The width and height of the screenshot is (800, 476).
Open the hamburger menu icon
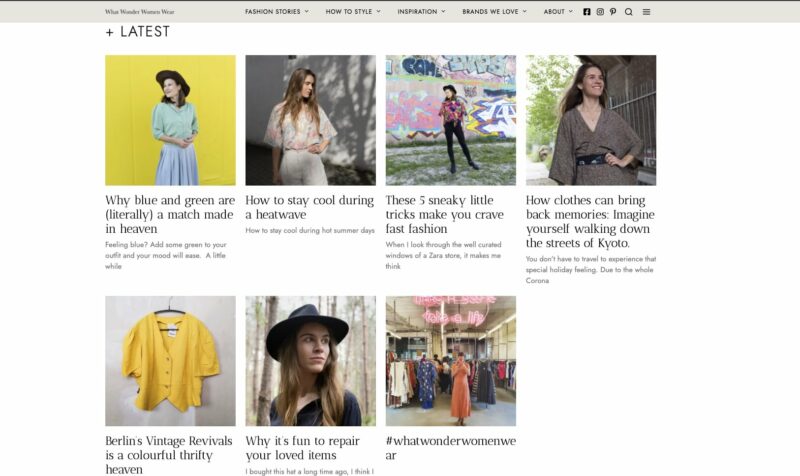pyautogui.click(x=646, y=12)
